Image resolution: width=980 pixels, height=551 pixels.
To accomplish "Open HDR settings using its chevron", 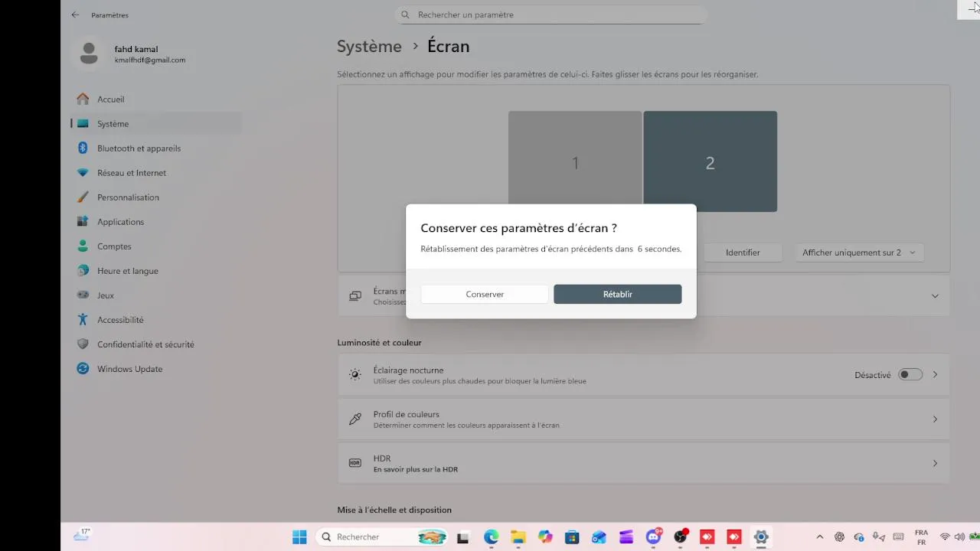I will [x=935, y=464].
